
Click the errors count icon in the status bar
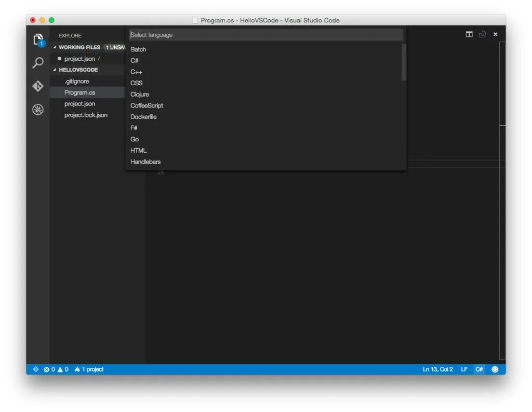tap(49, 369)
